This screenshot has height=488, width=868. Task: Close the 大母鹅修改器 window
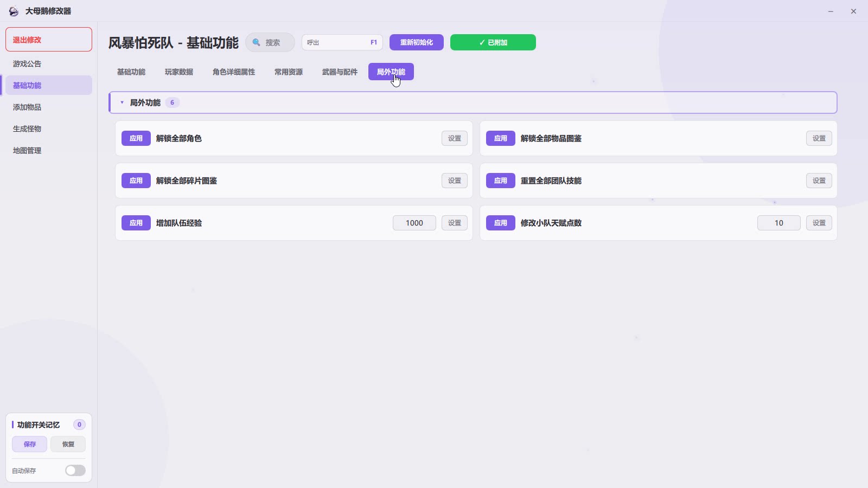point(853,11)
